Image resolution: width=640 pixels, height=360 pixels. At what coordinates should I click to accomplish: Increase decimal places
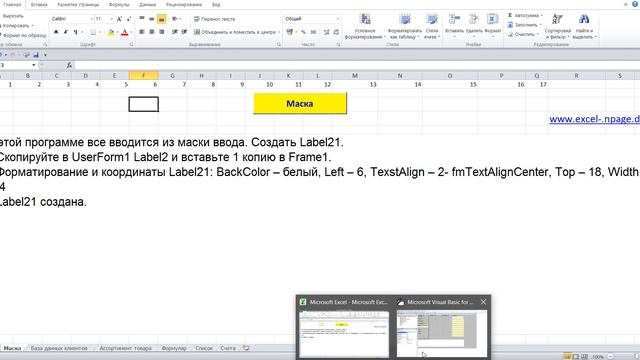tap(326, 32)
